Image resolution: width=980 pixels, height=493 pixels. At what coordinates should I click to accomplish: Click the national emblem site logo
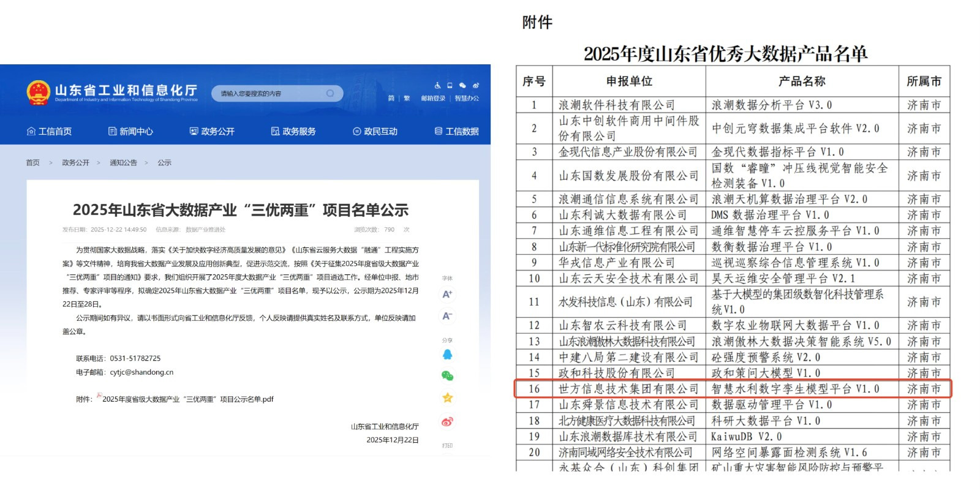coord(38,92)
